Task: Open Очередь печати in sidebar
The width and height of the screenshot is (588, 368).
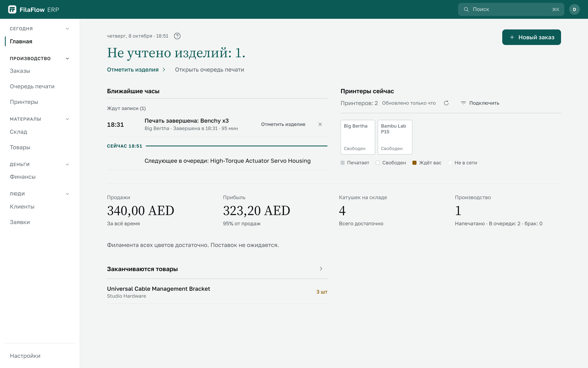Action: coord(40,86)
